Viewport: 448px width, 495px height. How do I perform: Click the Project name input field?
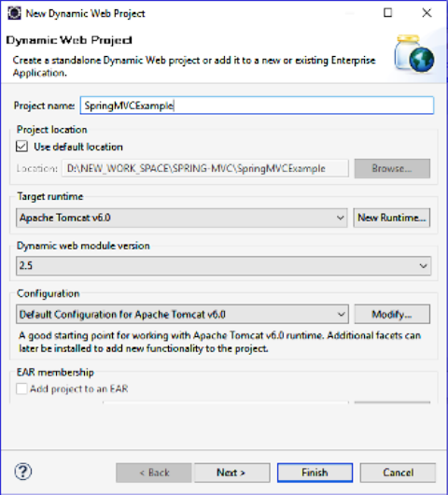coord(257,106)
